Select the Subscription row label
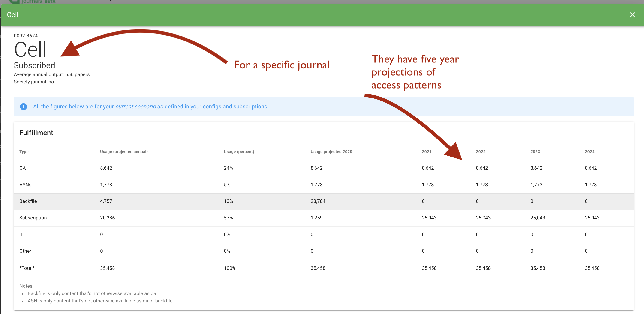 [x=33, y=218]
